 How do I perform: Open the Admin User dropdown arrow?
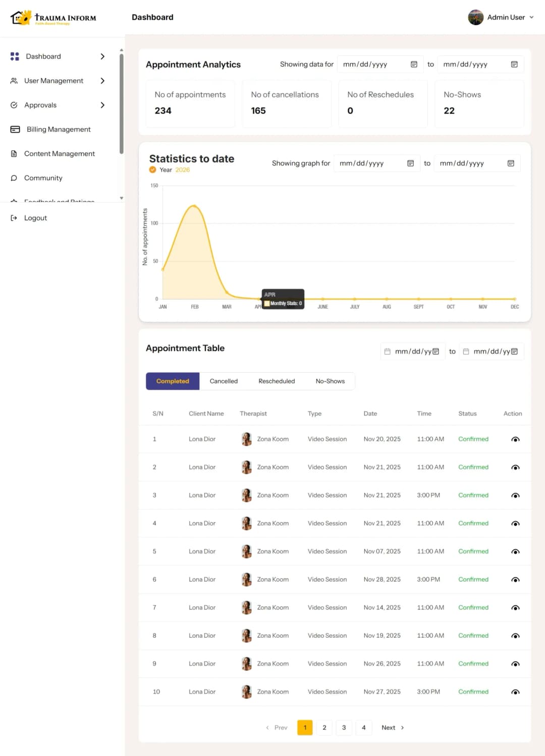pos(531,17)
